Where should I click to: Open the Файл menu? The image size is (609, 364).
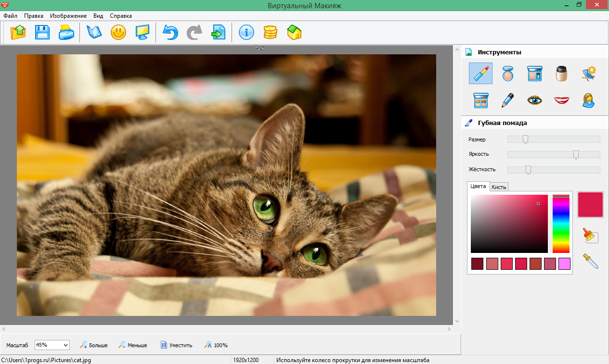[10, 16]
